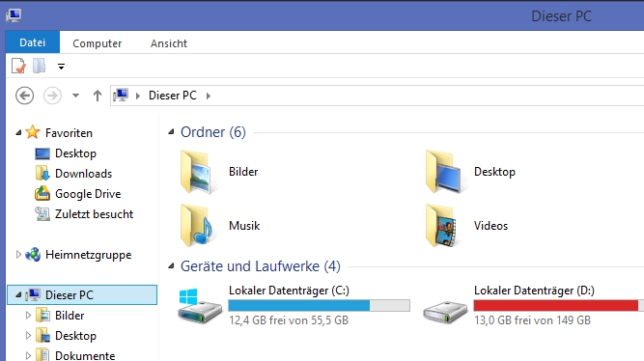The image size is (644, 361).
Task: Select the D: drive icon
Action: click(x=445, y=312)
